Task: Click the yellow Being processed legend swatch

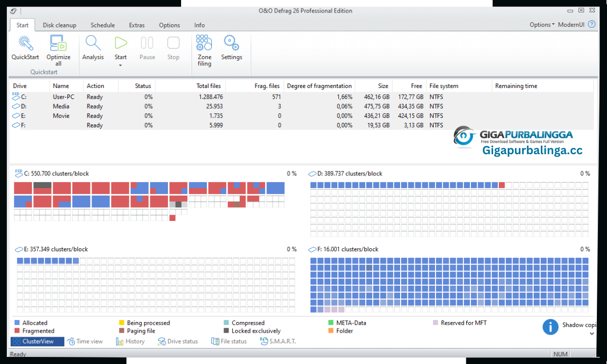Action: point(121,323)
